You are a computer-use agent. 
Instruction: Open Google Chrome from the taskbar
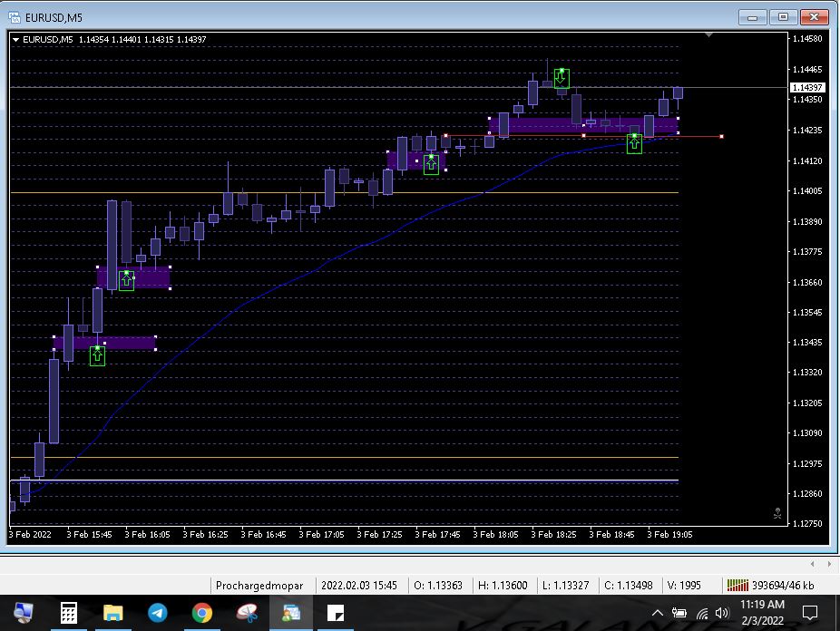[202, 613]
